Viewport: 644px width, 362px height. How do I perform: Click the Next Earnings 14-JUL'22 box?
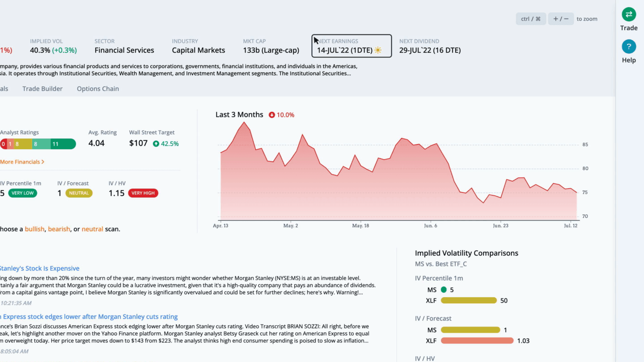coord(352,46)
